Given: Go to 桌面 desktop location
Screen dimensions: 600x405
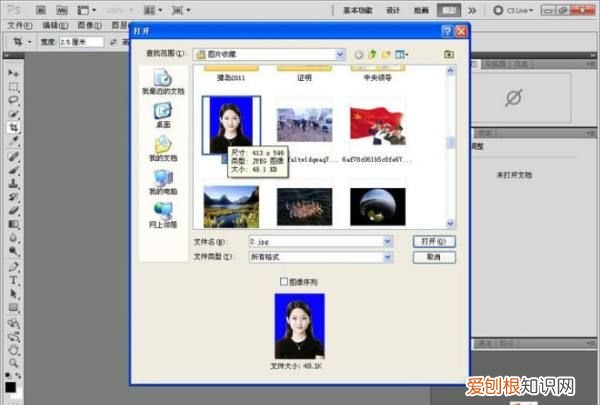Looking at the screenshot, I should tap(163, 115).
